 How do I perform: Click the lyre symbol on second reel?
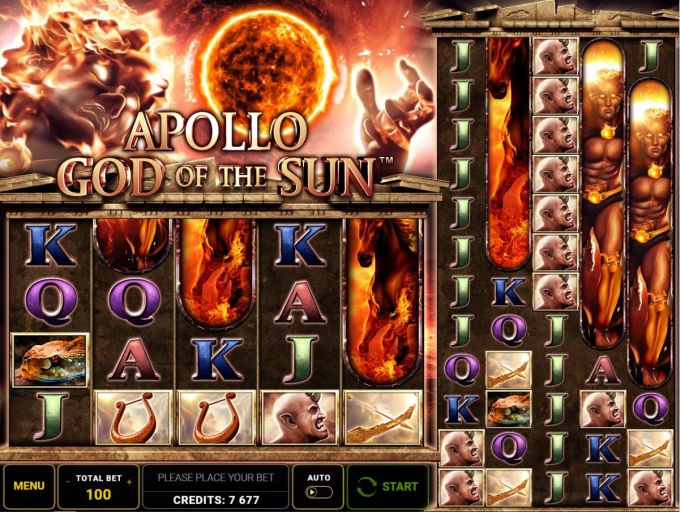pyautogui.click(x=134, y=417)
